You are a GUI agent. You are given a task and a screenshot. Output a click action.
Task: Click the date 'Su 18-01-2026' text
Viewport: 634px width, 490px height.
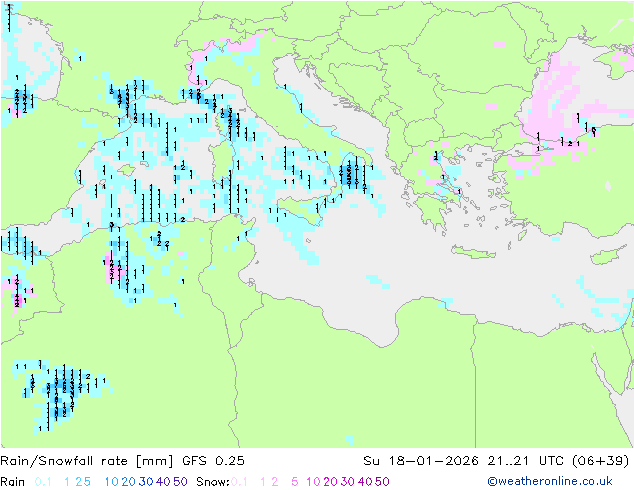(x=421, y=461)
